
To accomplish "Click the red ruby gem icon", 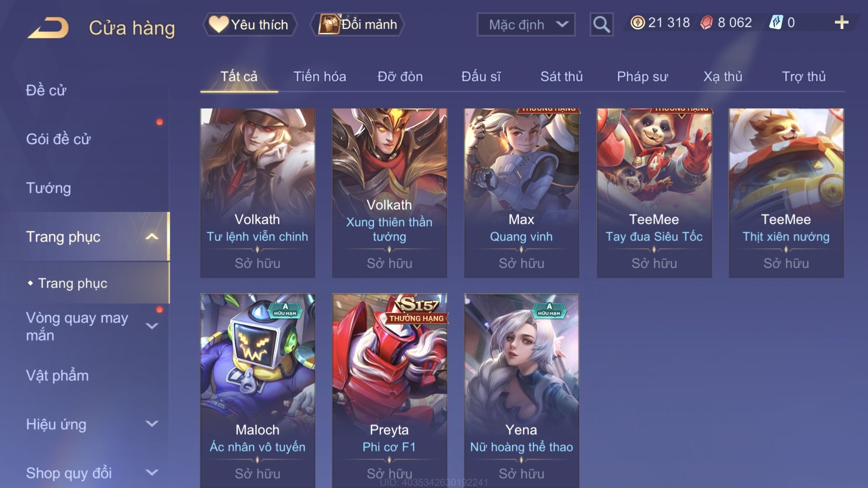I will (x=706, y=22).
